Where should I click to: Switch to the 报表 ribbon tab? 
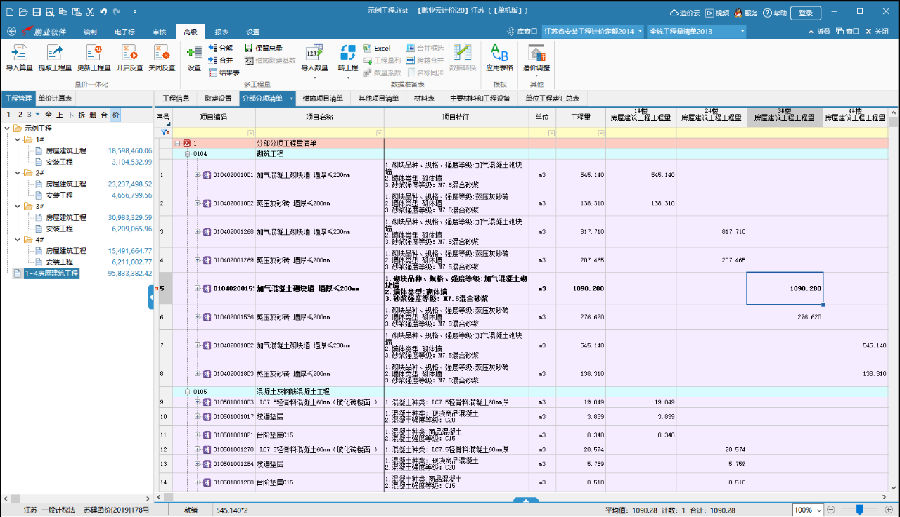(x=222, y=32)
